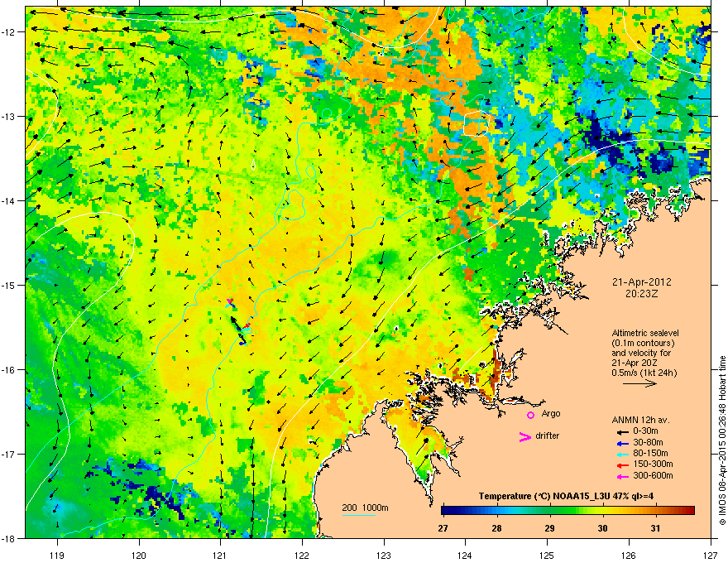Click the ANMN mooring current vectors near 121E
The width and height of the screenshot is (728, 563).
tap(237, 330)
